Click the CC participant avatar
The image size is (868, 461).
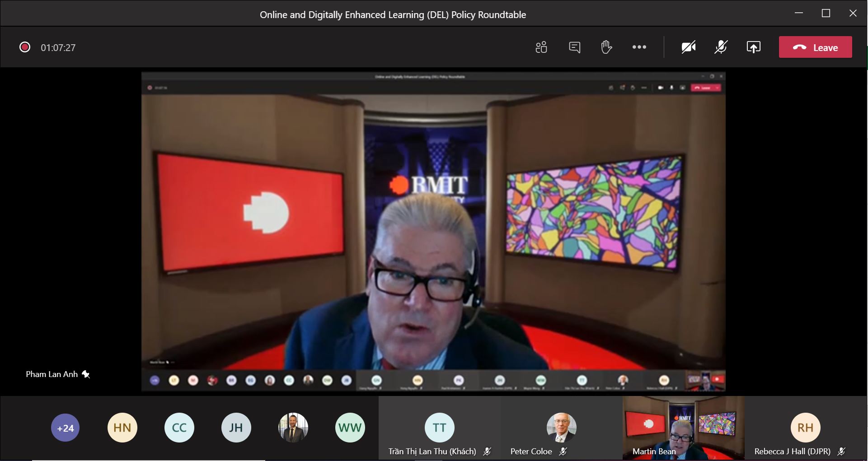(x=179, y=428)
